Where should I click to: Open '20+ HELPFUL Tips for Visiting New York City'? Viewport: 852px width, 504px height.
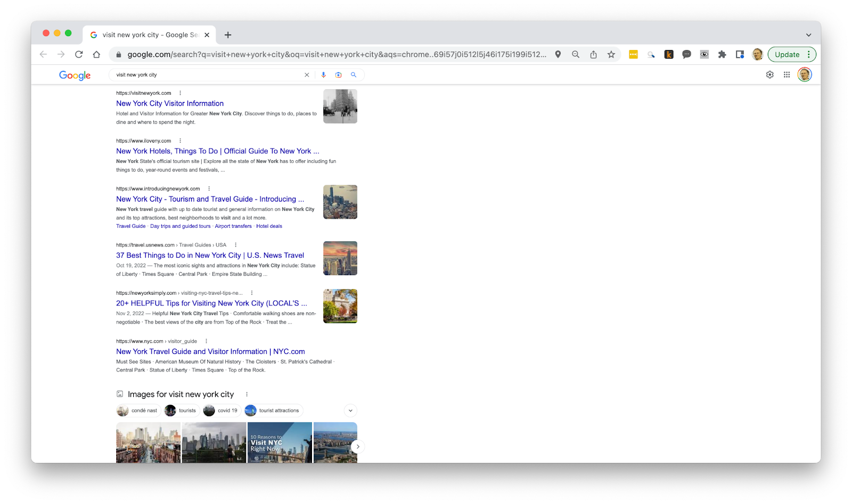(x=211, y=303)
